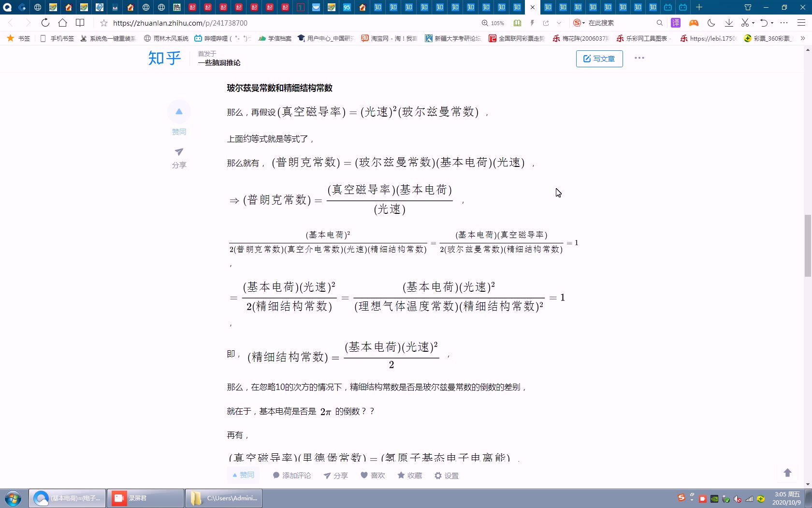The image size is (812, 508).
Task: Open a new browser tab with plus
Action: point(699,7)
